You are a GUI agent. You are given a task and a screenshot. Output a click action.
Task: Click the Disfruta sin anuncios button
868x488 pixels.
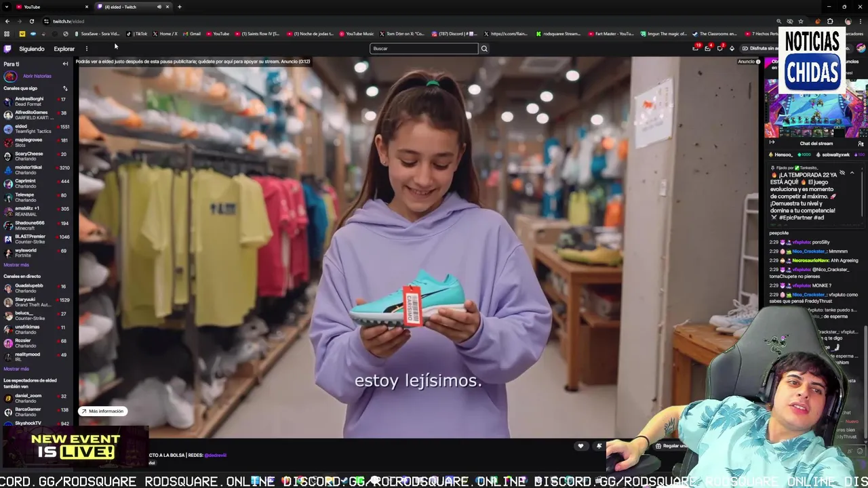point(760,48)
